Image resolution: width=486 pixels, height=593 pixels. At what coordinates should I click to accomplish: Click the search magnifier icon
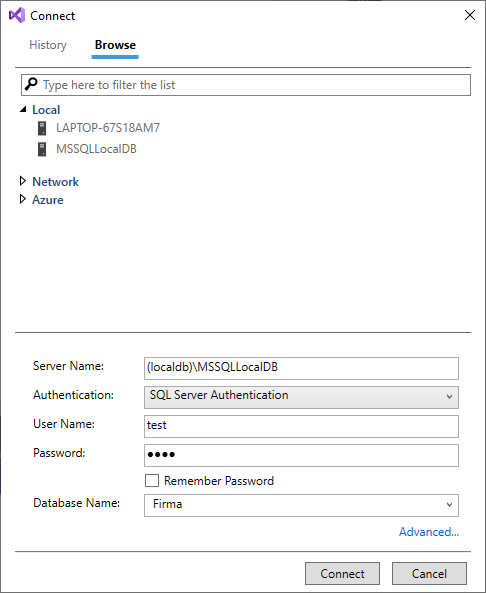pyautogui.click(x=31, y=84)
